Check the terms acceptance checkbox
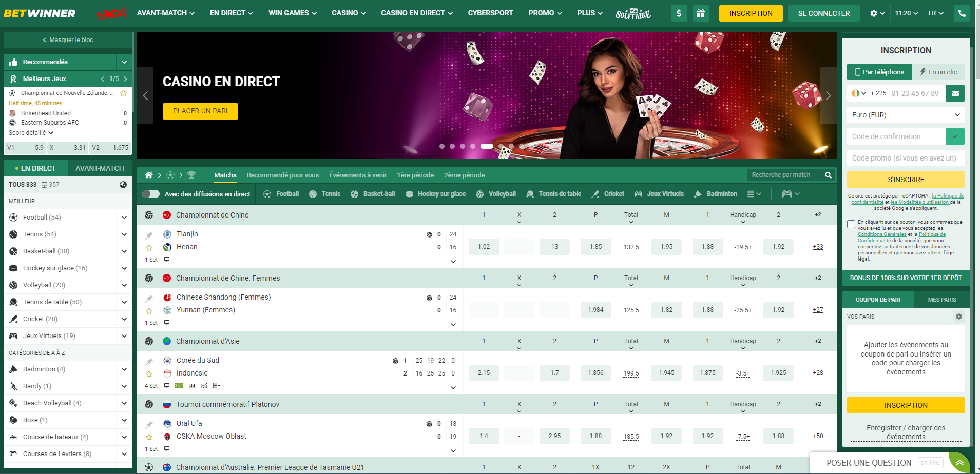This screenshot has height=474, width=980. [851, 224]
